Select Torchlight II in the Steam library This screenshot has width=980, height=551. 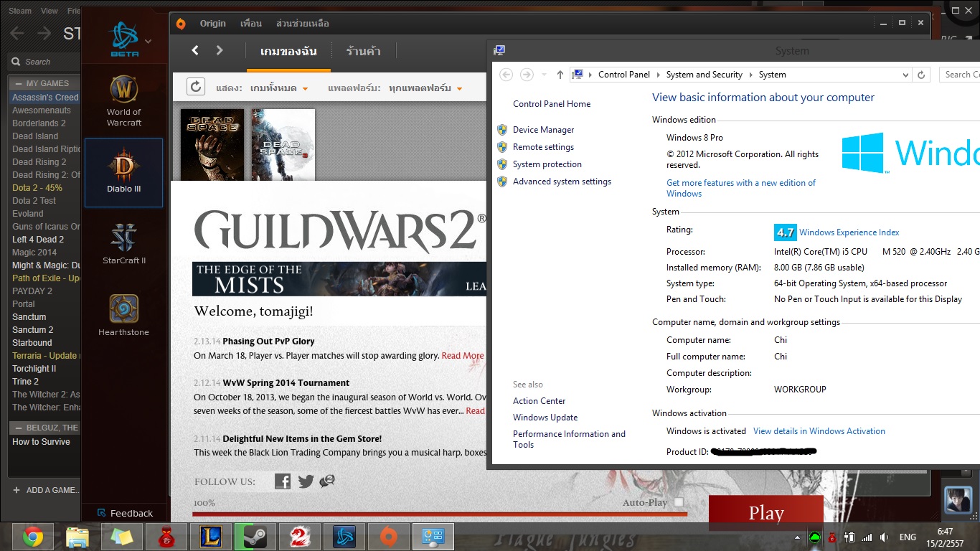click(x=34, y=369)
